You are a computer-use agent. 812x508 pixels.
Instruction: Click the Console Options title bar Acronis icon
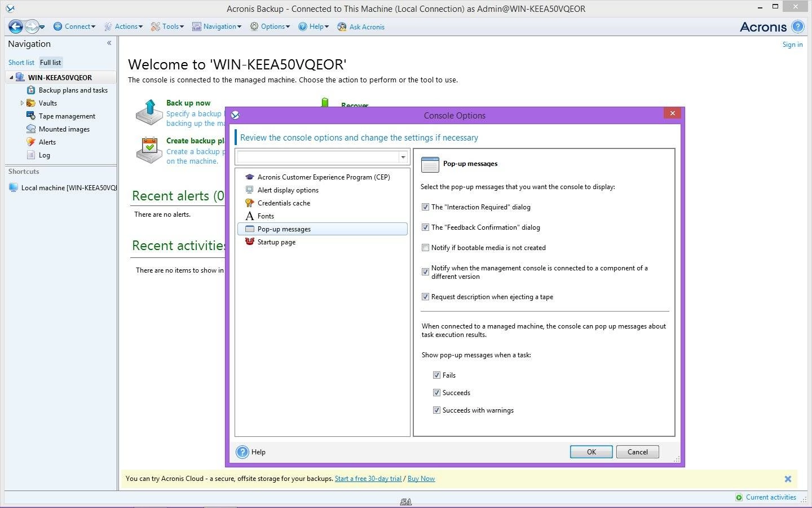pyautogui.click(x=235, y=115)
